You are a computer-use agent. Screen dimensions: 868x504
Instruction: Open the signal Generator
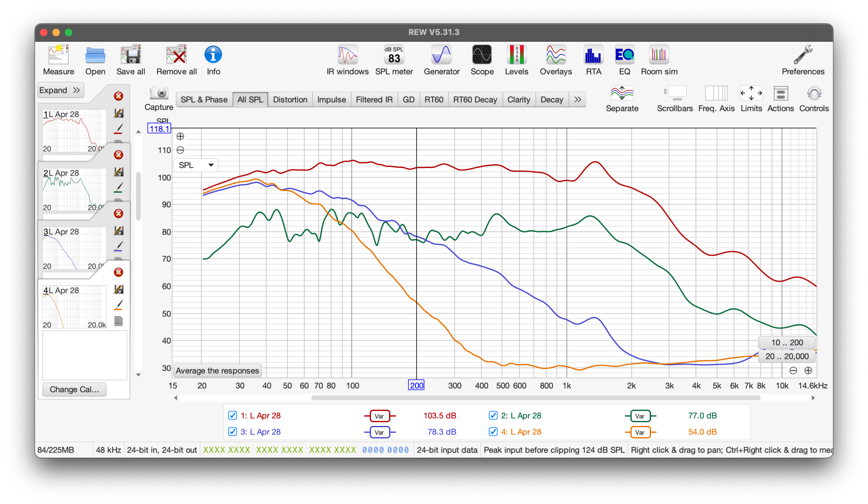(442, 60)
